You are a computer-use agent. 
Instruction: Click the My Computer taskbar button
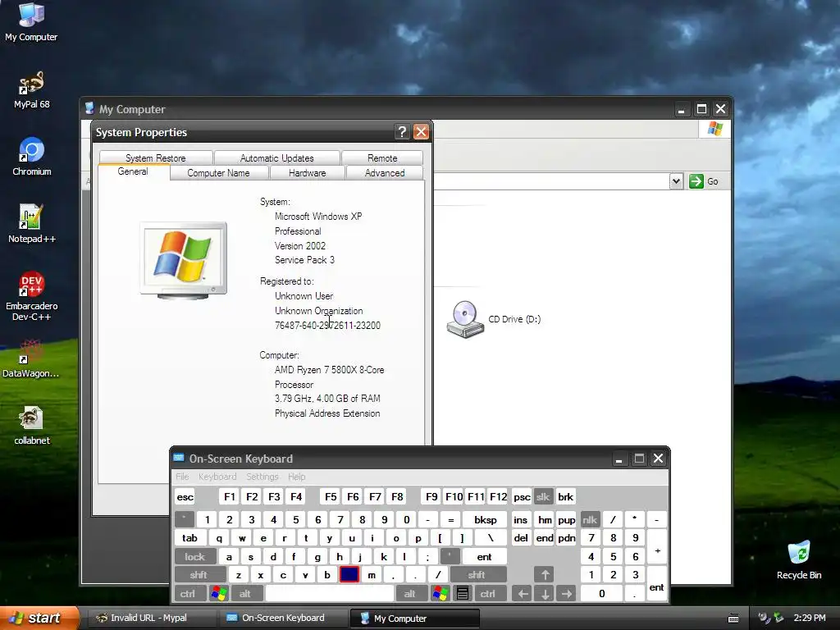point(414,619)
